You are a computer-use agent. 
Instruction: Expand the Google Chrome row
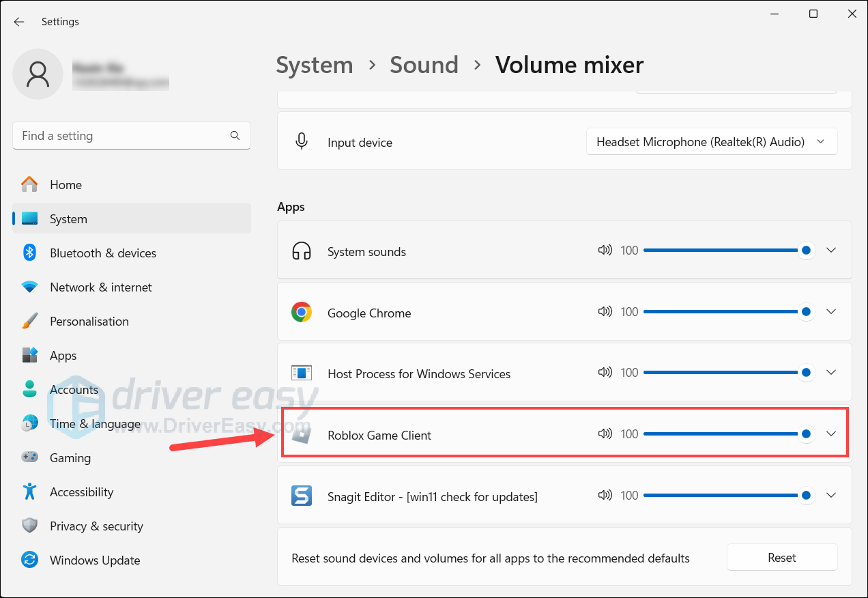click(x=831, y=312)
